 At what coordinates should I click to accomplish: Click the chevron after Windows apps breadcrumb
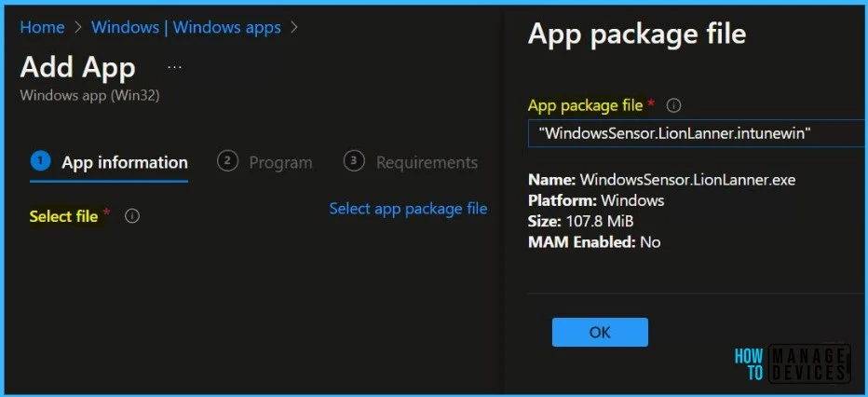click(x=294, y=27)
